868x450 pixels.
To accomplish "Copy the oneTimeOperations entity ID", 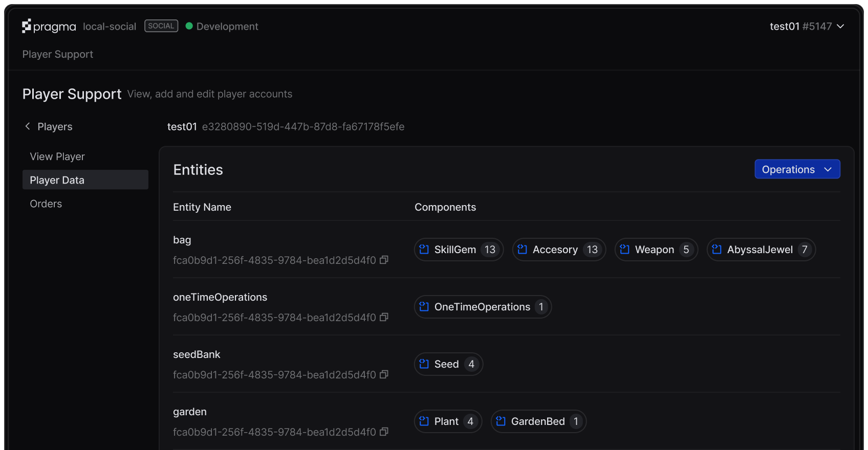I will point(384,317).
